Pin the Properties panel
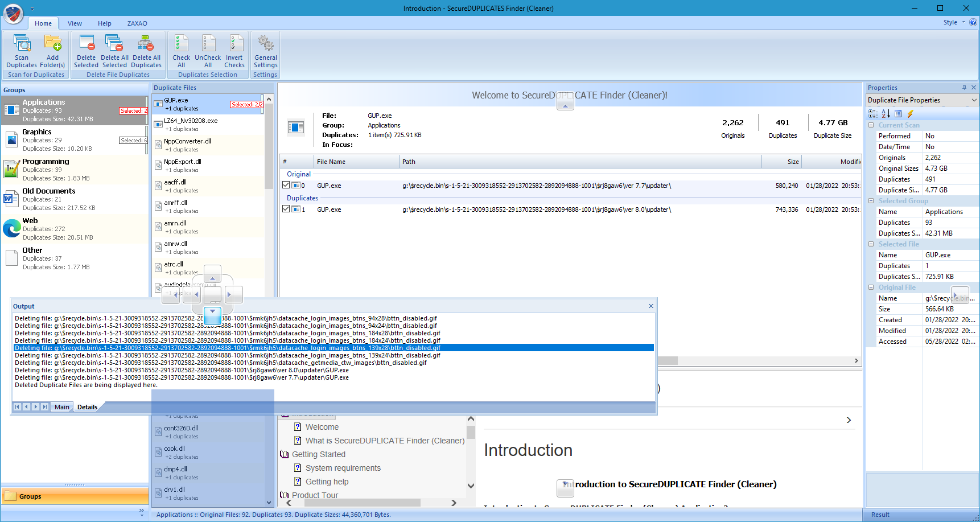 click(x=964, y=88)
